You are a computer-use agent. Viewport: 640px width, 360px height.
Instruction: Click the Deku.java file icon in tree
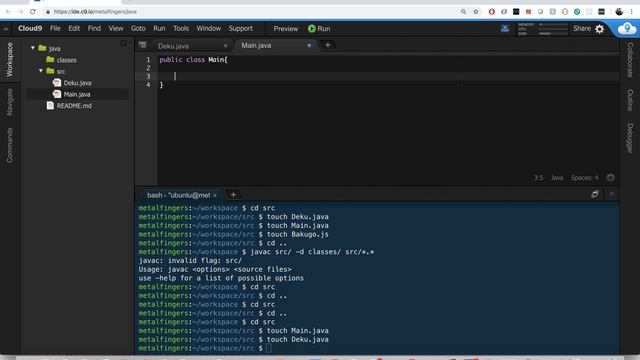[57, 82]
